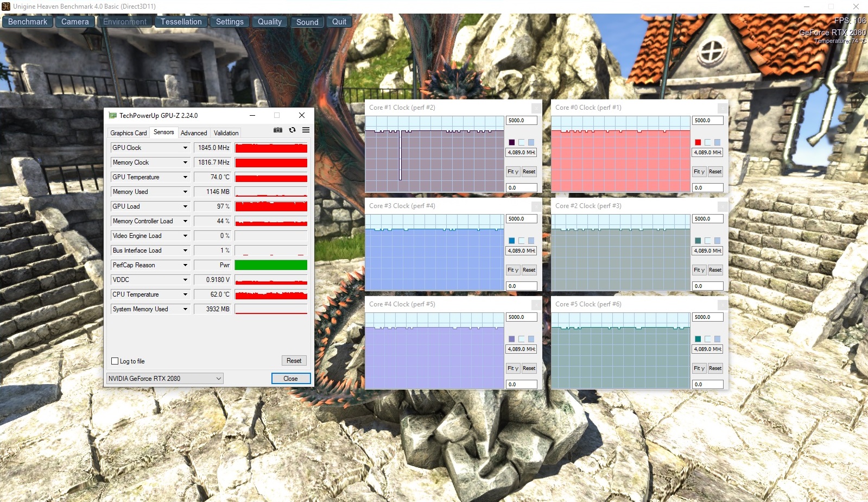Click the light blue swatch in Core #5 Clock
Screen dimensions: 868x502
pos(717,339)
